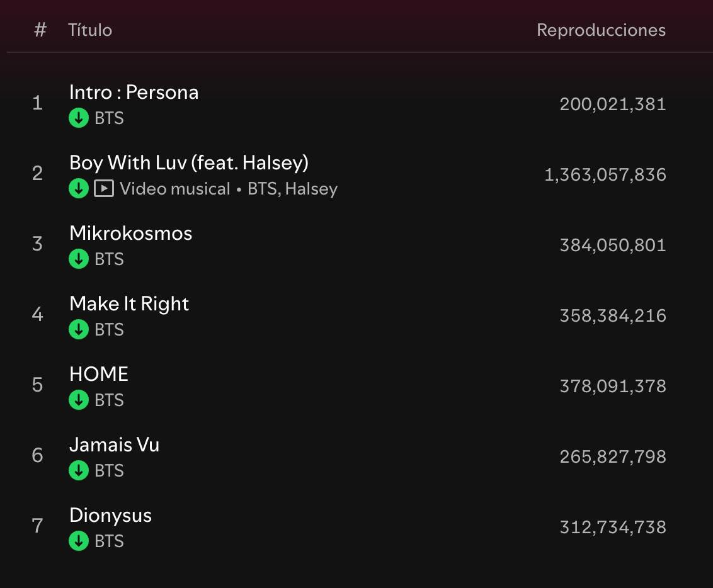
Task: Click downloaded icon under Jamais Vu
Action: 78,471
